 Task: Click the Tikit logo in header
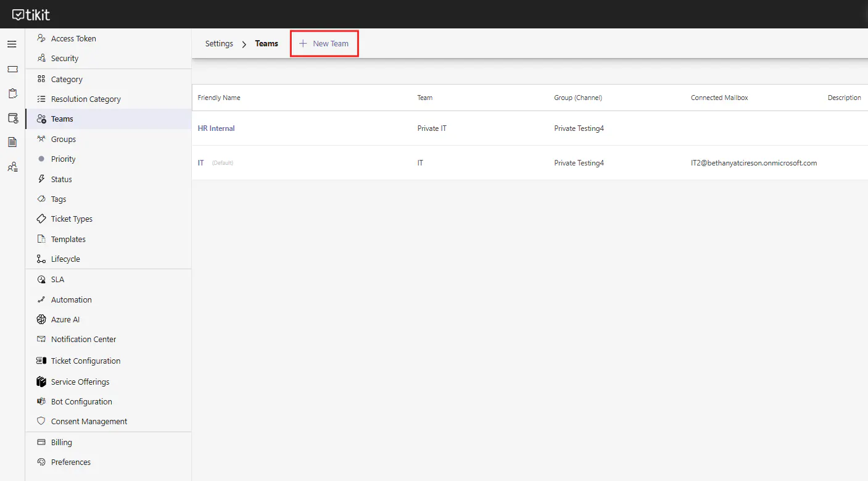coord(31,14)
